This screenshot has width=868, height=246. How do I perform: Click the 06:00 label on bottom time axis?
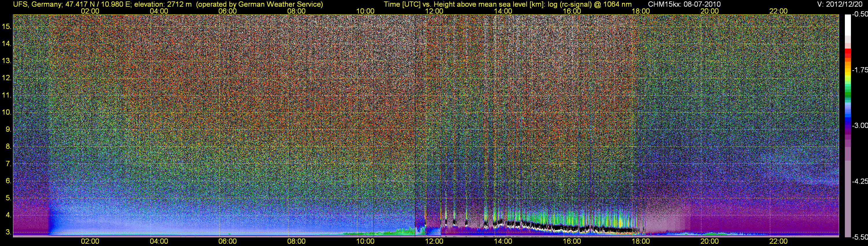(x=227, y=241)
